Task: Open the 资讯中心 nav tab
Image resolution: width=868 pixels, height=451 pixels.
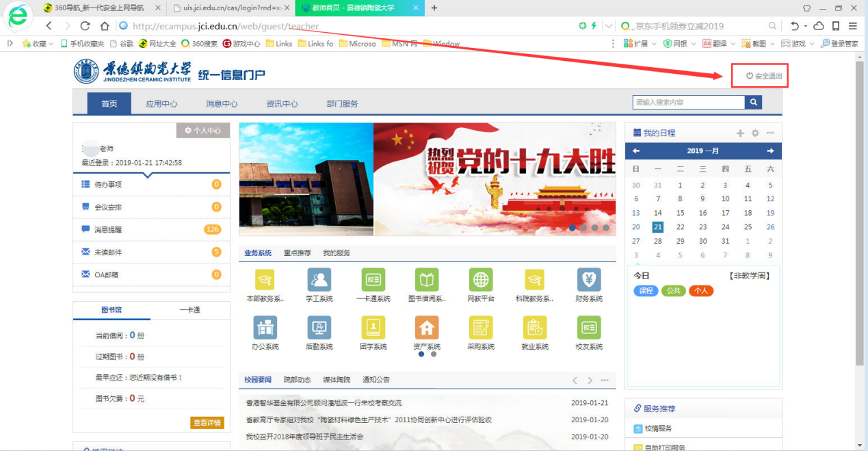Action: tap(282, 104)
